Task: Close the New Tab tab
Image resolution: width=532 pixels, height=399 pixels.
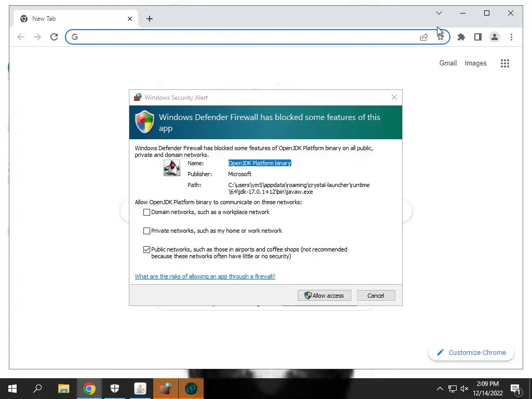Action: pos(129,19)
